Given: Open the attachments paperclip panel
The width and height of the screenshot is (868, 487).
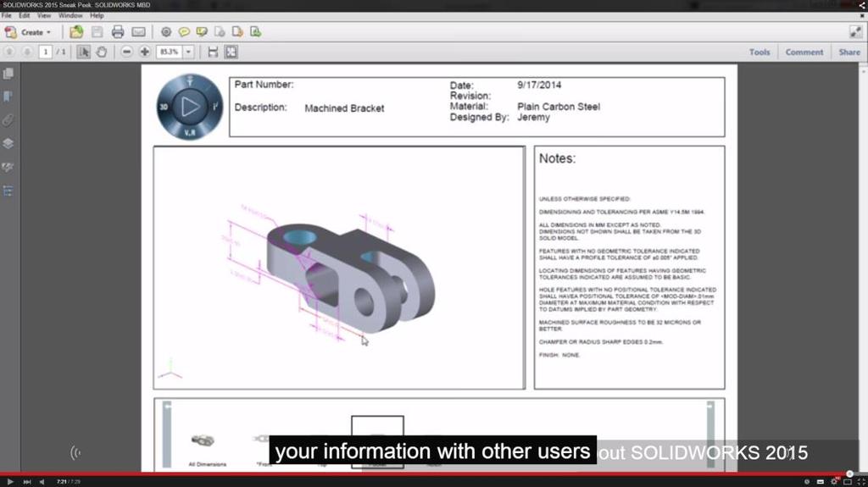Looking at the screenshot, I should pyautogui.click(x=8, y=120).
